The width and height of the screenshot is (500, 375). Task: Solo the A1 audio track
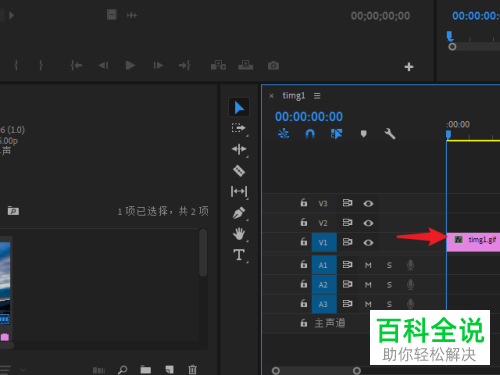click(389, 265)
